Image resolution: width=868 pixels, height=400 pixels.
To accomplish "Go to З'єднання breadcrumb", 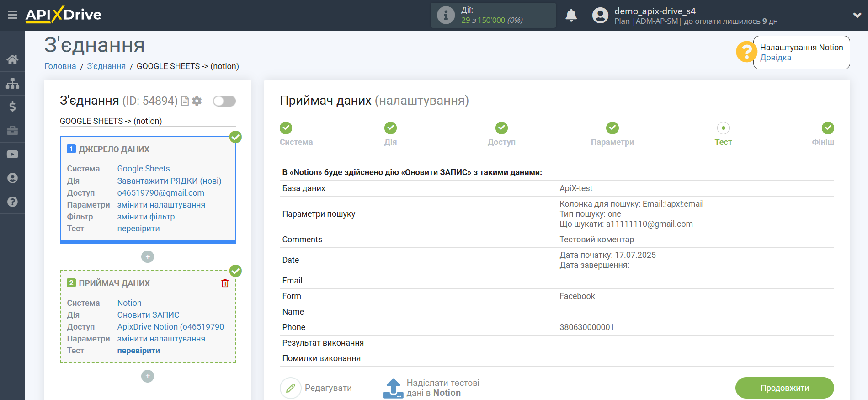I will [106, 66].
